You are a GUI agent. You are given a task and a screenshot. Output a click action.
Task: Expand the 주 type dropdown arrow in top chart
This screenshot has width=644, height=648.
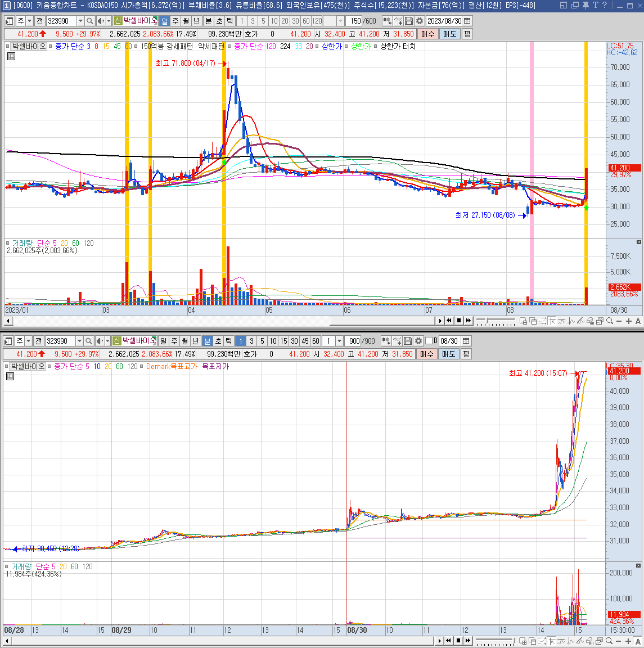(29, 21)
